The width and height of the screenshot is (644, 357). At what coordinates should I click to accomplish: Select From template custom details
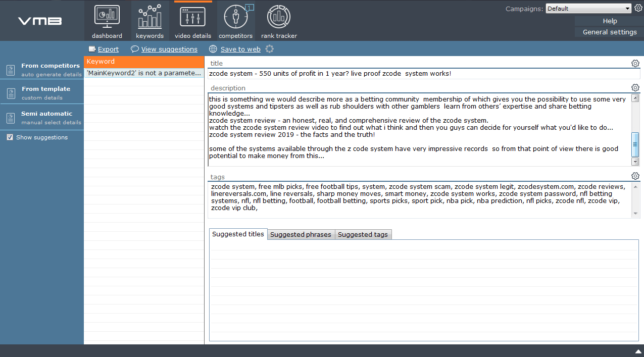(x=42, y=93)
